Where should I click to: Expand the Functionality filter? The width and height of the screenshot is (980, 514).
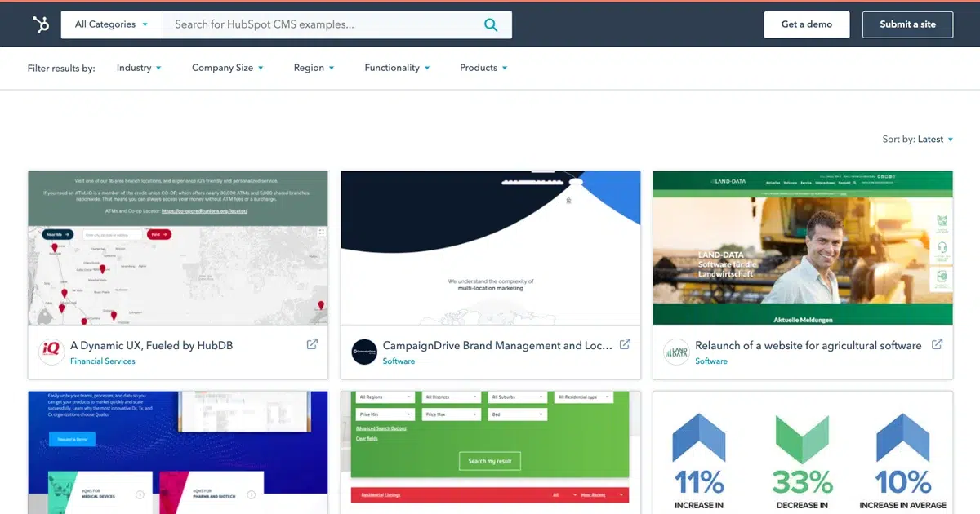(397, 68)
